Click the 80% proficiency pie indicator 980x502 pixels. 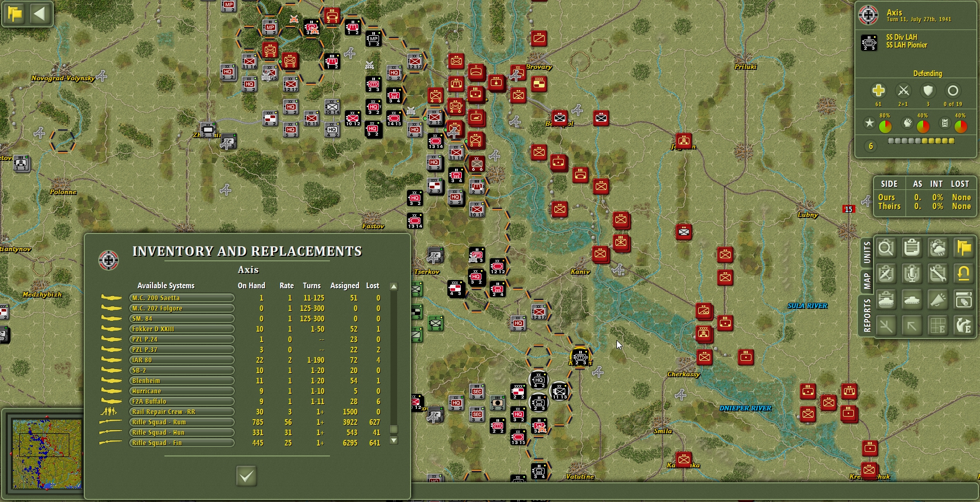(885, 126)
